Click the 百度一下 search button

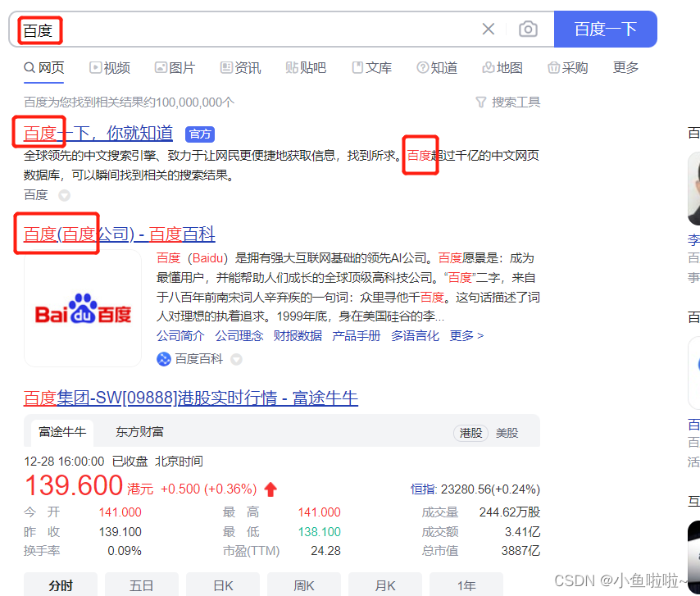606,29
